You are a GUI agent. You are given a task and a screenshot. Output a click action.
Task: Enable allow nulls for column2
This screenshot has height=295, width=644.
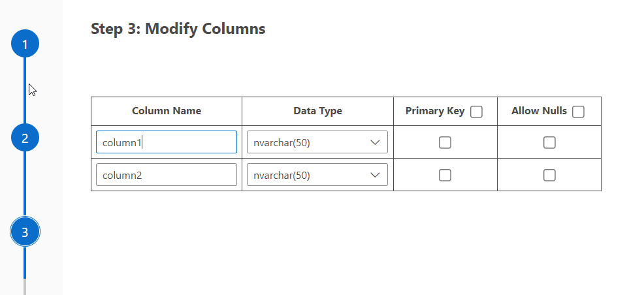point(549,175)
